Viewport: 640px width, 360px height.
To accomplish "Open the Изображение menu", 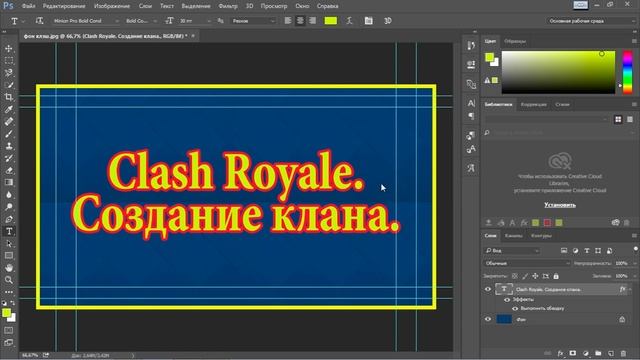I will (x=112, y=6).
